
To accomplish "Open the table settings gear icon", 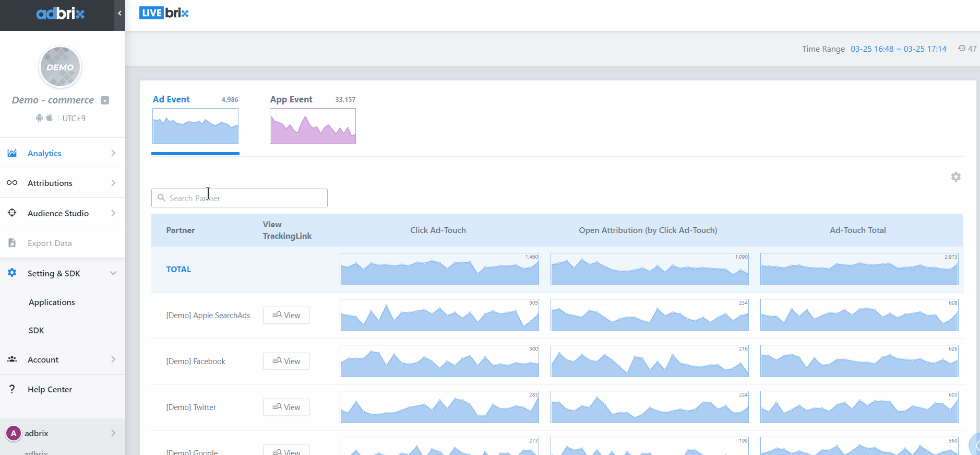I will [956, 177].
